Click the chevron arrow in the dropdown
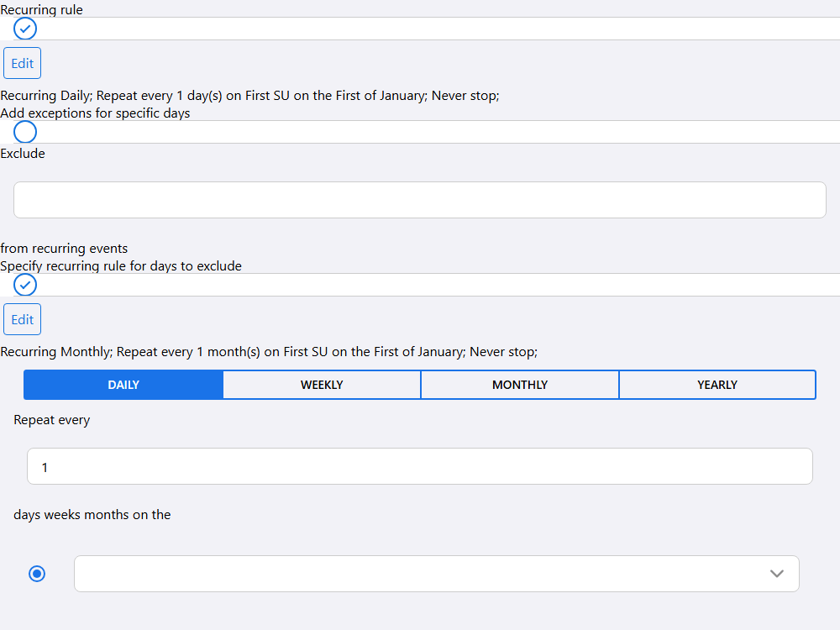This screenshot has width=840, height=630. coord(777,574)
